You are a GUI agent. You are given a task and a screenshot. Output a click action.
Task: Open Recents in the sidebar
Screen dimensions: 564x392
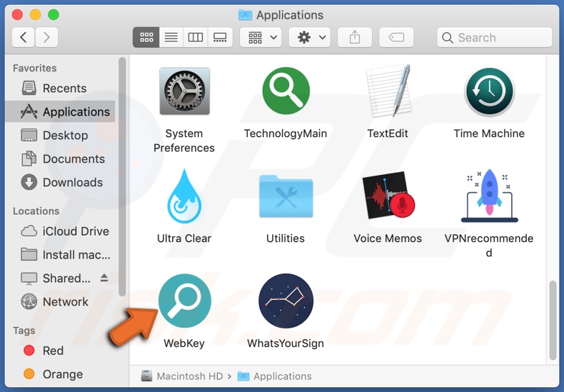pyautogui.click(x=60, y=88)
